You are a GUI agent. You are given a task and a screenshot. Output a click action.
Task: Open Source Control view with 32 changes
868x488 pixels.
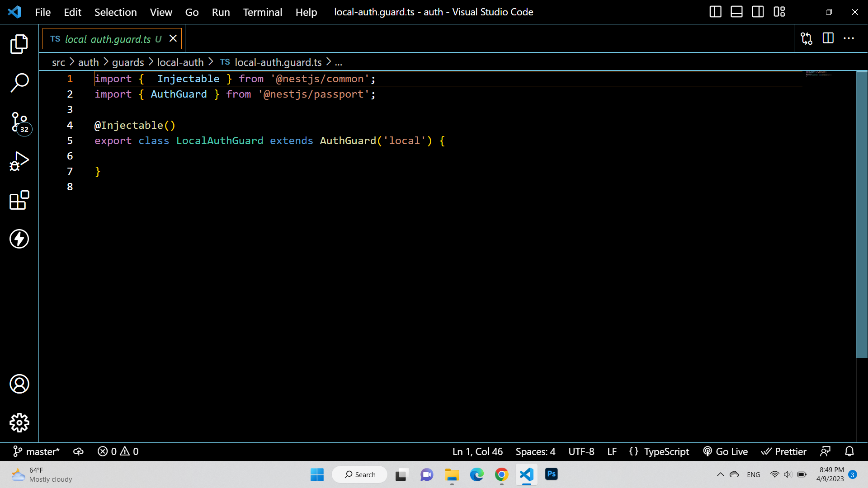[x=19, y=122]
